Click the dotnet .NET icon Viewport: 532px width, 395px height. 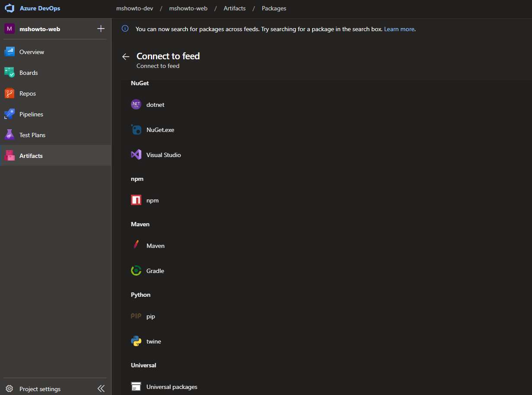136,105
